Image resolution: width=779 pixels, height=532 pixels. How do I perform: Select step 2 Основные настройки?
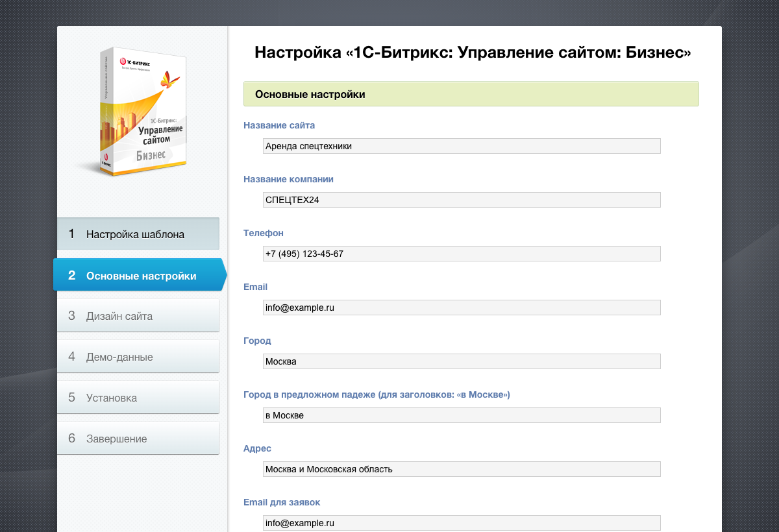[139, 276]
